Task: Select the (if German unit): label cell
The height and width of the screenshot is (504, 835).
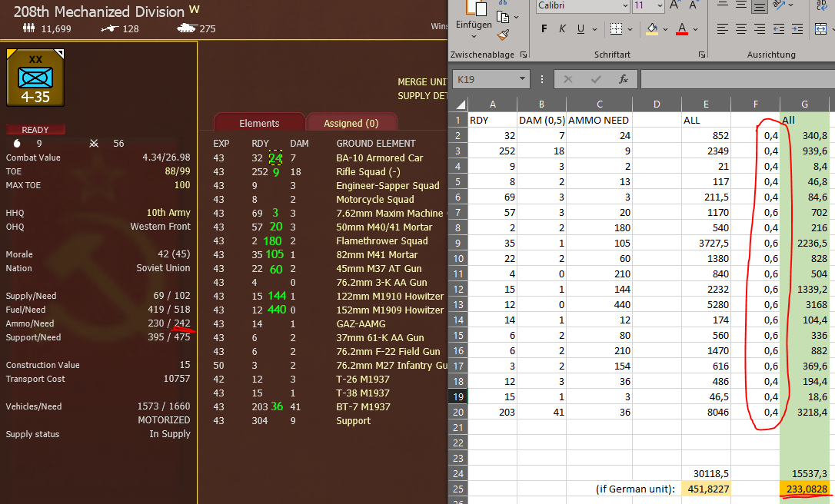Action: click(x=635, y=489)
